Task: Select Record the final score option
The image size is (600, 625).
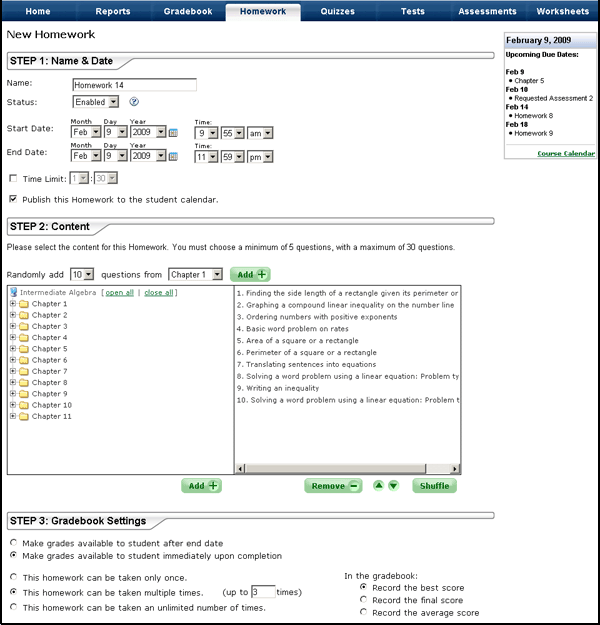Action: tap(363, 599)
